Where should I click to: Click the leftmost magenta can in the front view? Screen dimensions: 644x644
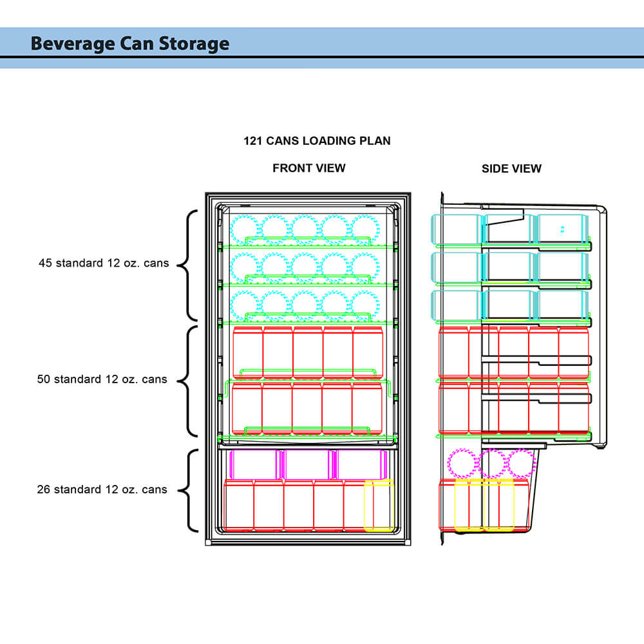(253, 464)
